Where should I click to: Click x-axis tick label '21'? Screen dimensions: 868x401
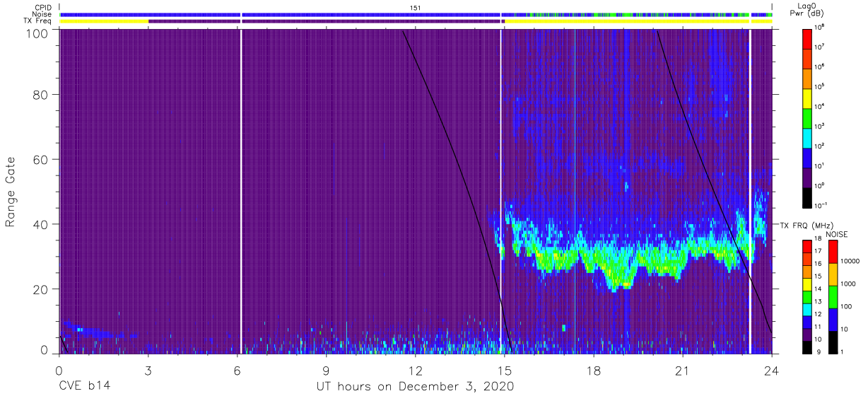point(682,371)
